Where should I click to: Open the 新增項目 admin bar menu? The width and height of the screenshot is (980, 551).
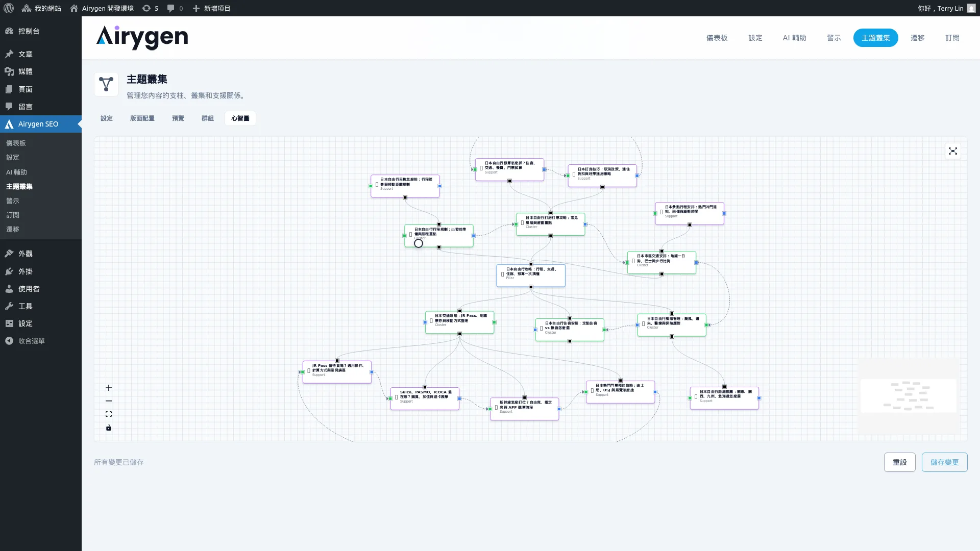coord(211,8)
